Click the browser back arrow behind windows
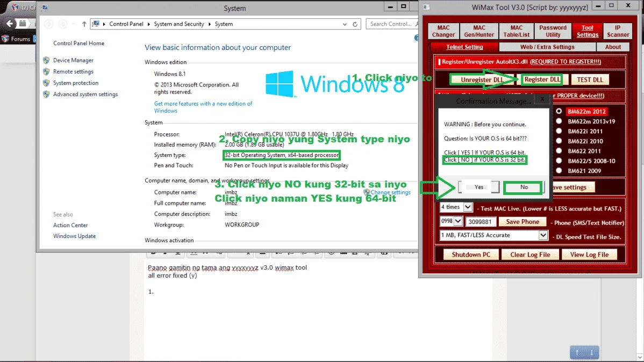Viewport: 644px width, 362px height. tap(10, 24)
